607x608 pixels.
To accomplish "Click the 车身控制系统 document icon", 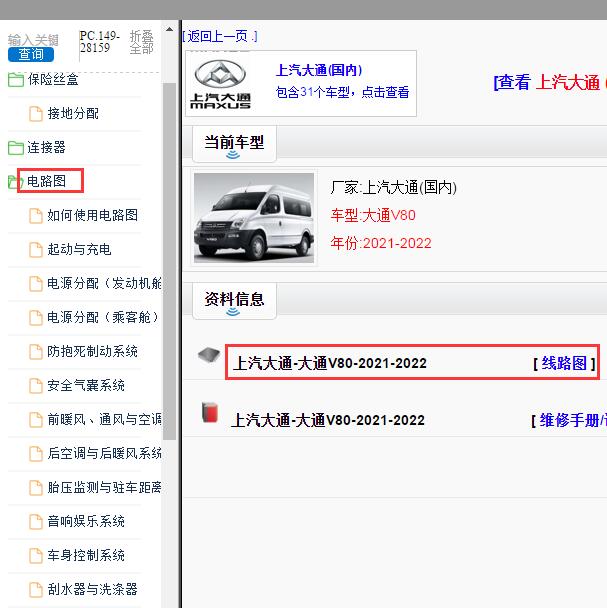I will coord(36,556).
